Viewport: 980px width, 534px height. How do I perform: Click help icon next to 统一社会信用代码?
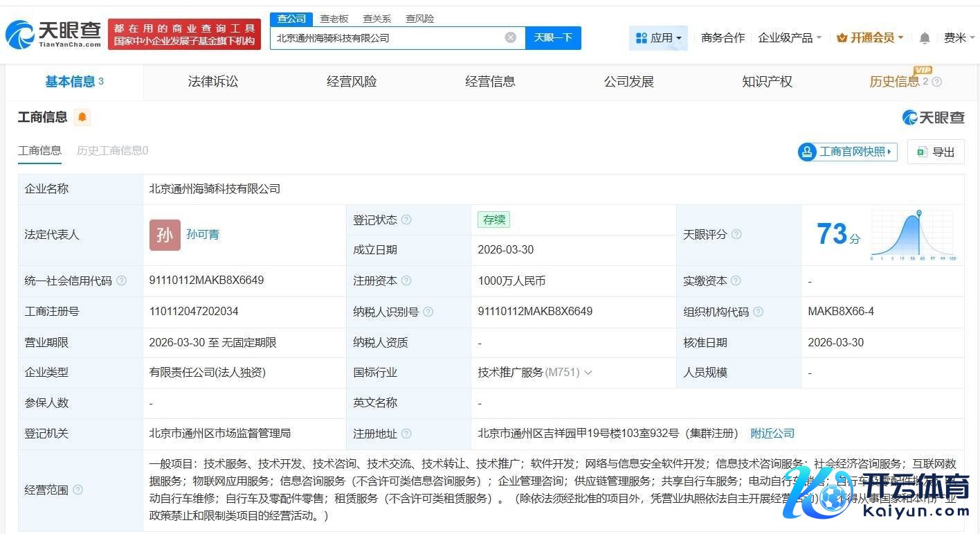pos(122,281)
